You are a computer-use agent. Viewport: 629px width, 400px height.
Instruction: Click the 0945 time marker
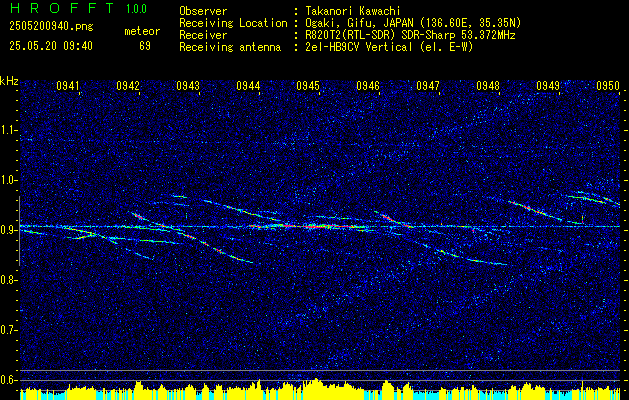coord(308,85)
